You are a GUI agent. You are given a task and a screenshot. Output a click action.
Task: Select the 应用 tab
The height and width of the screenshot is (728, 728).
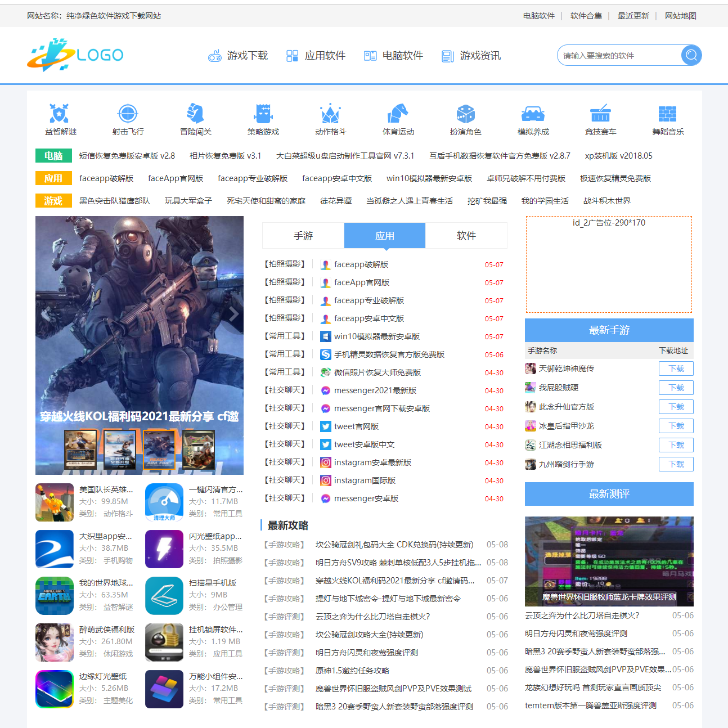(385, 236)
